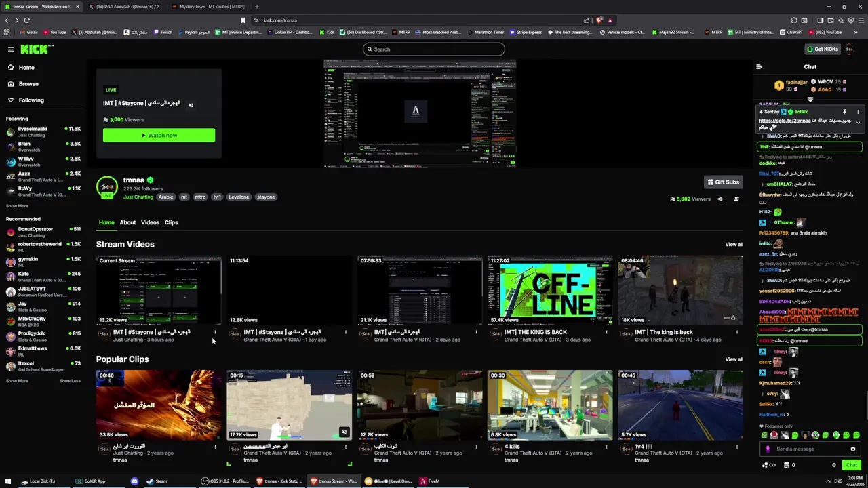Click the user icon right of the share icon
Image resolution: width=868 pixels, height=488 pixels.
coord(736,199)
